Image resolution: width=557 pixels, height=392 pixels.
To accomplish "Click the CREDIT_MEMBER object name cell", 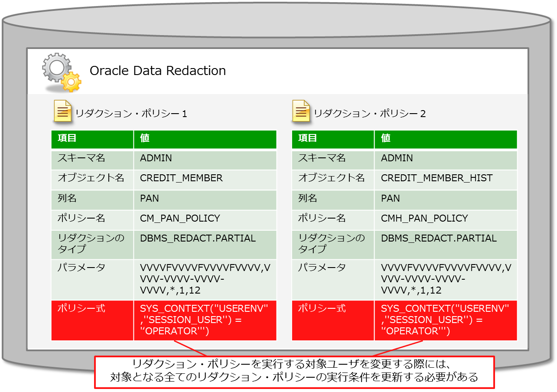I will 205,180.
